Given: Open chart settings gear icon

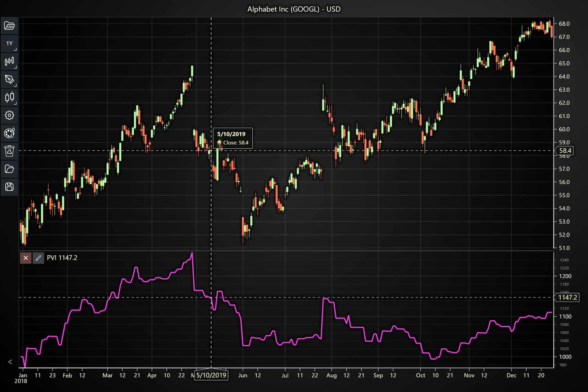Looking at the screenshot, I should 9,115.
